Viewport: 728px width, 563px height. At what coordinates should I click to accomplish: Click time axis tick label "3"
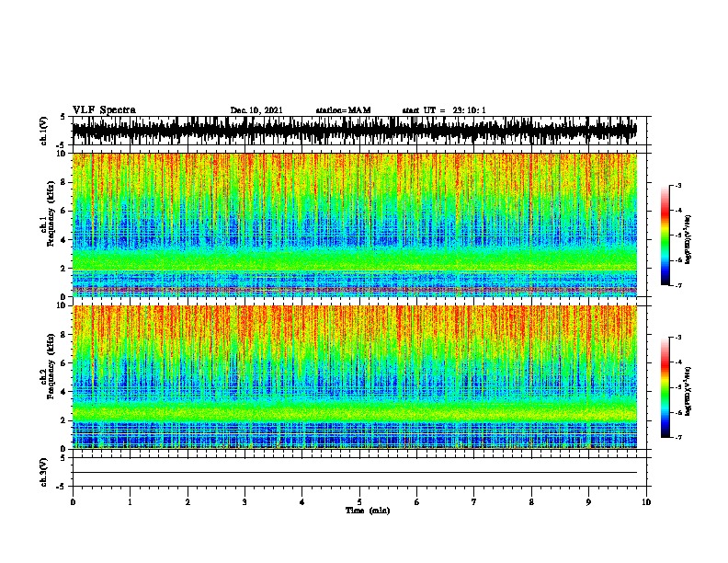tap(245, 502)
